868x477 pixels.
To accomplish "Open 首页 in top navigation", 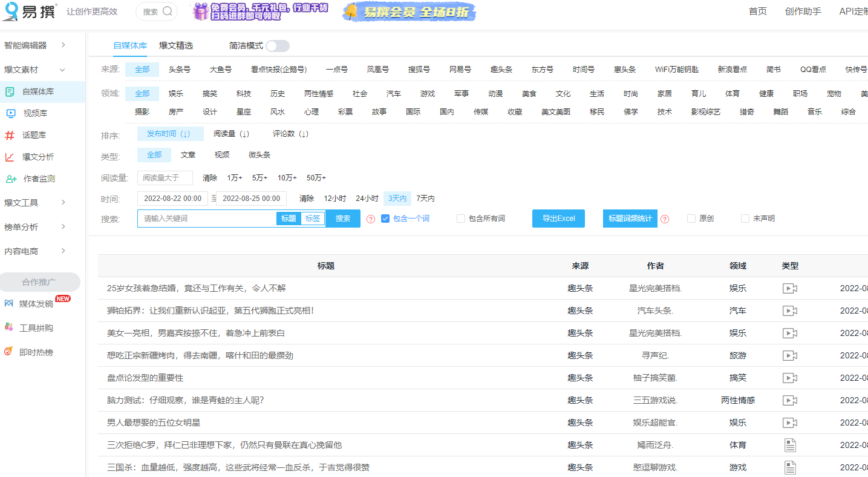I will 758,12.
